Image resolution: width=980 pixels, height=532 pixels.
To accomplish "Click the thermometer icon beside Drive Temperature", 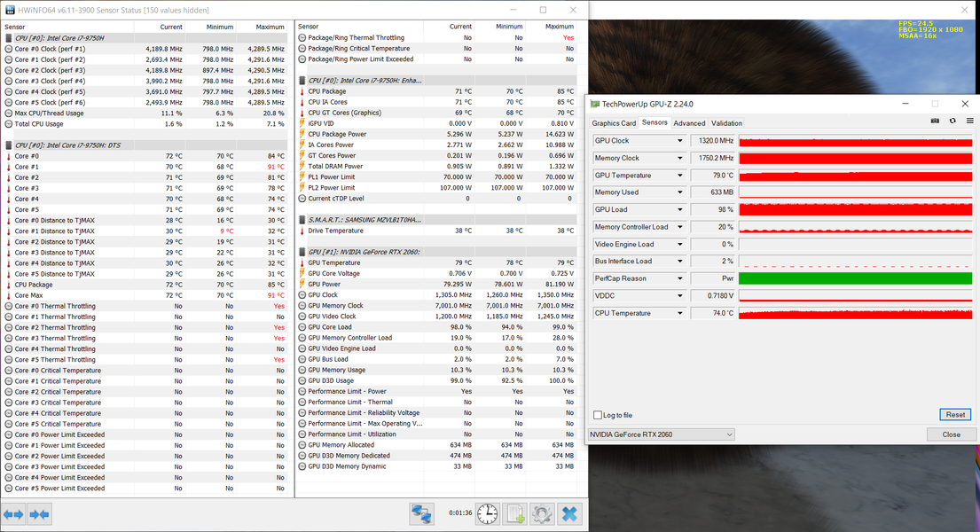I will pyautogui.click(x=302, y=231).
